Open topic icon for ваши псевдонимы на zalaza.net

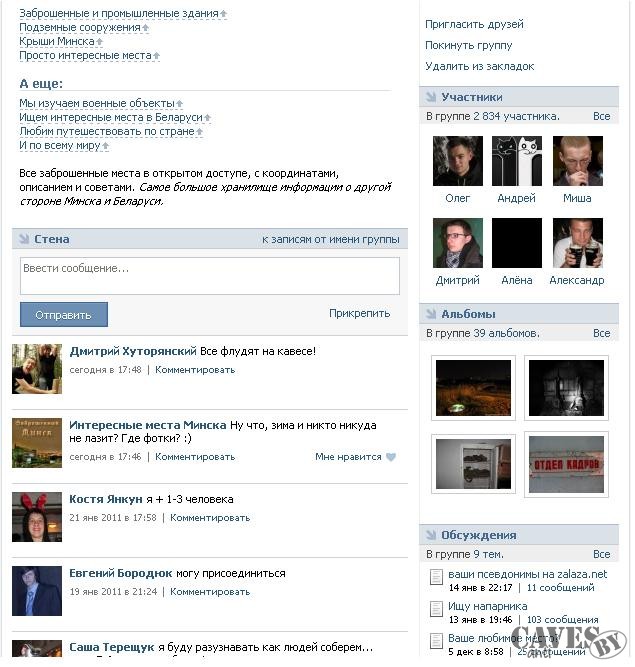pos(437,578)
